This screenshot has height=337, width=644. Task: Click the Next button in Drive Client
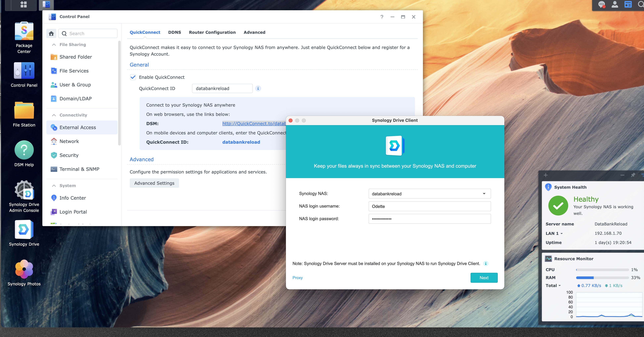pos(484,278)
